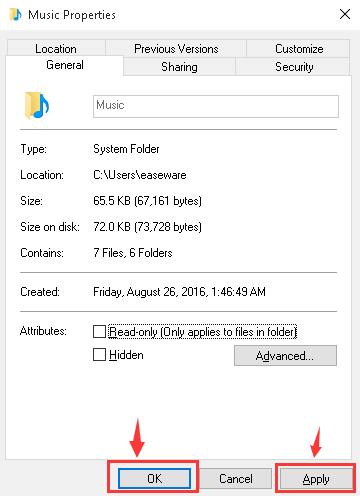
Task: Open the Sharing tab
Action: click(x=179, y=67)
